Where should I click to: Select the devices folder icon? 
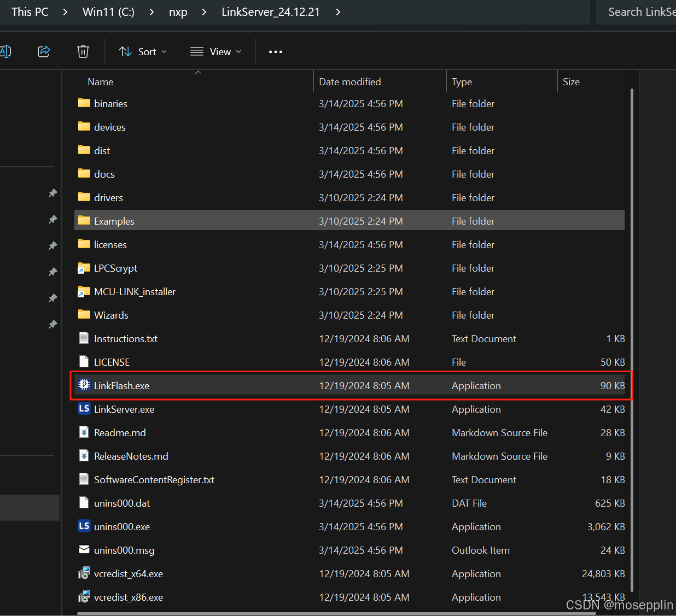click(x=84, y=126)
